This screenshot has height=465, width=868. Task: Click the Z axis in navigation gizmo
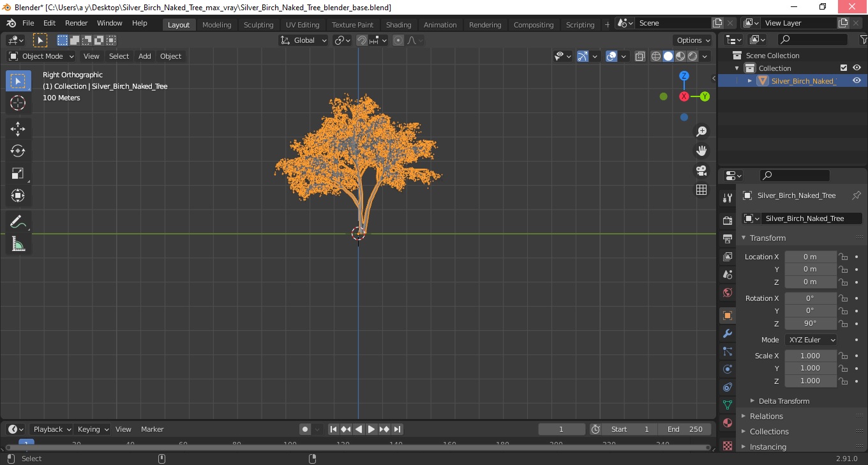[684, 75]
